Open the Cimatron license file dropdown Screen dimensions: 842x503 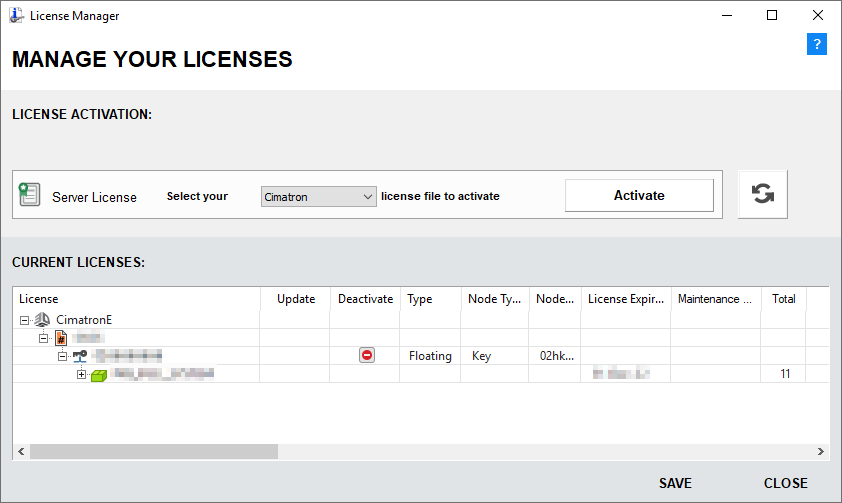(x=318, y=196)
